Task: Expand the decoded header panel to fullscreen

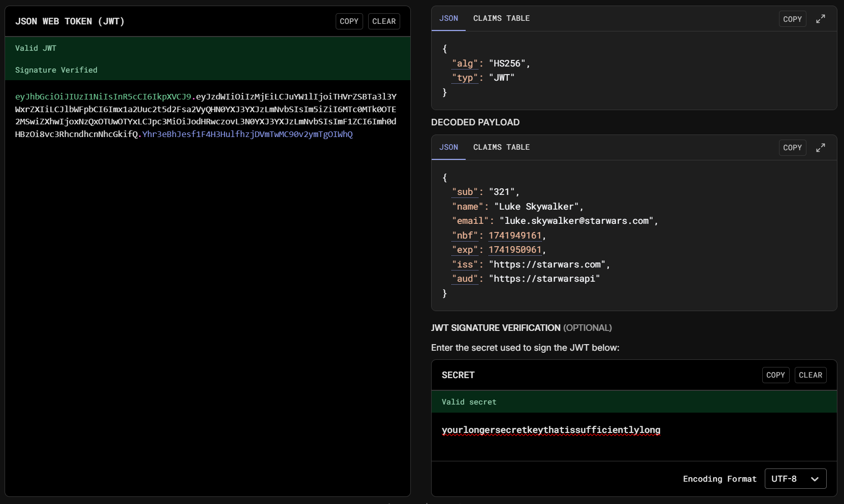Action: [821, 19]
